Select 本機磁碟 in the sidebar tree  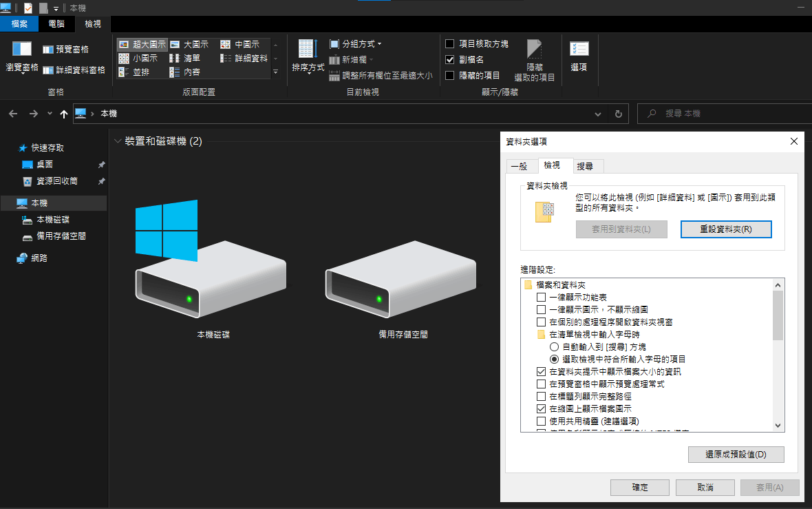(45, 219)
